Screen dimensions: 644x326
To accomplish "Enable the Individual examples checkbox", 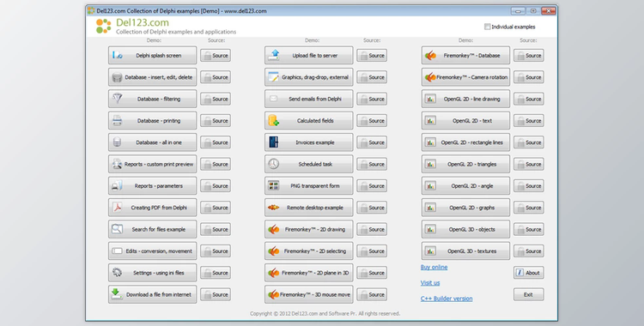I will pos(487,27).
